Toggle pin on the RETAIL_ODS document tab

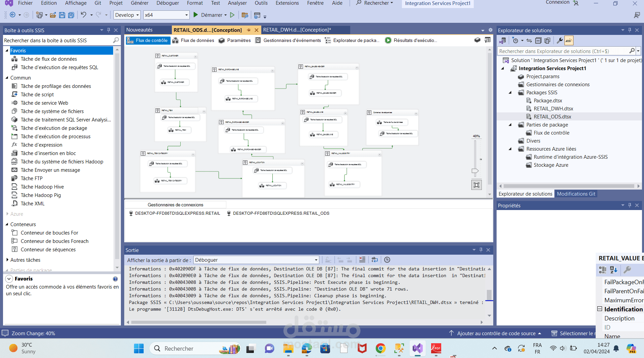249,30
